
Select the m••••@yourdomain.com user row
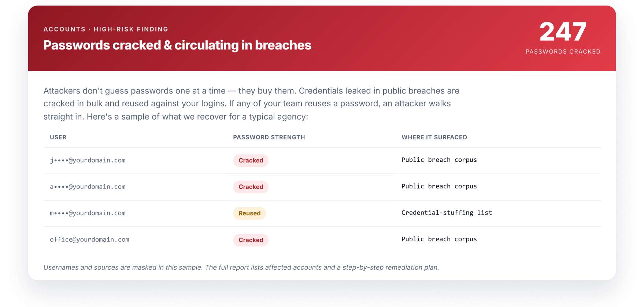pos(322,213)
